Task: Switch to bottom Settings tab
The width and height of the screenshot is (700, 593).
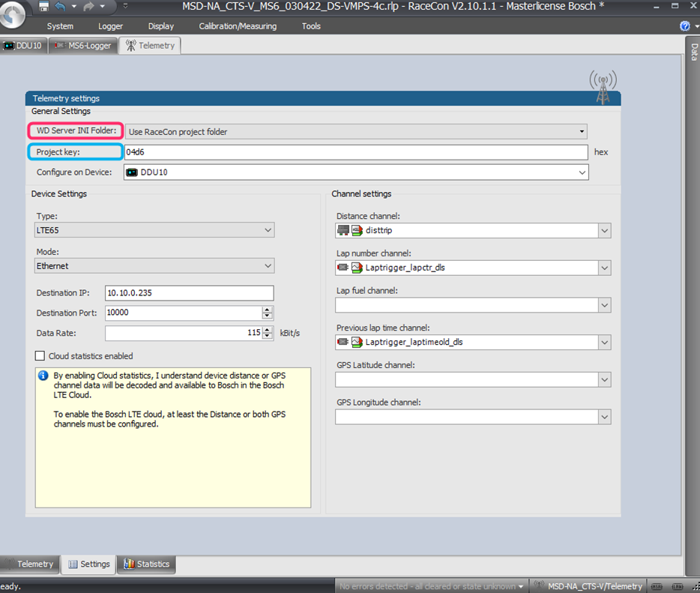Action: pos(88,564)
